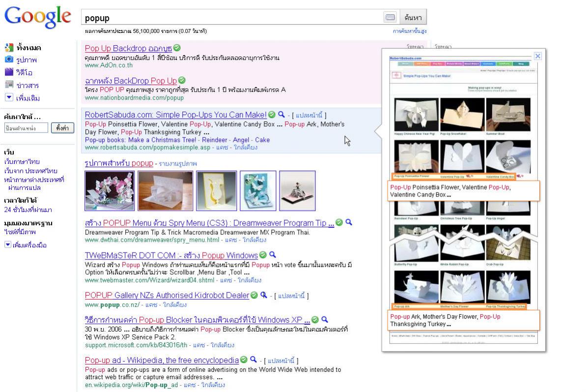Select translated foreign pages filter

click(34, 183)
